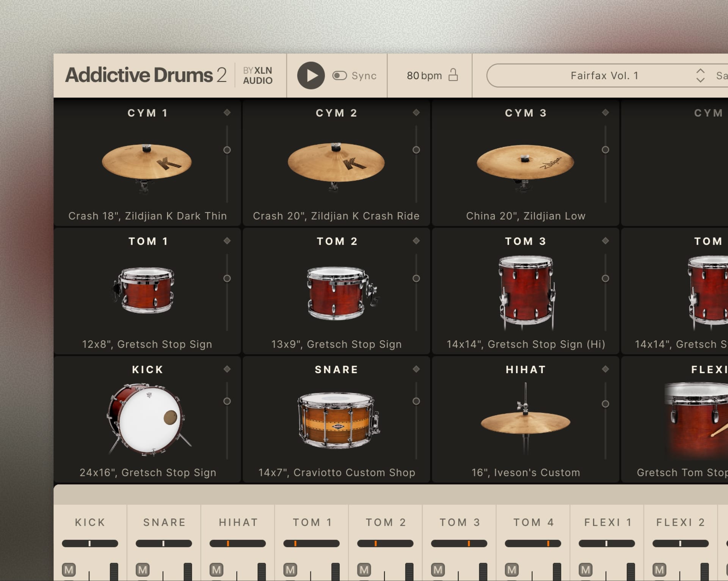The width and height of the screenshot is (728, 581).
Task: Click the TOM 3 level slider knob
Action: 606,278
